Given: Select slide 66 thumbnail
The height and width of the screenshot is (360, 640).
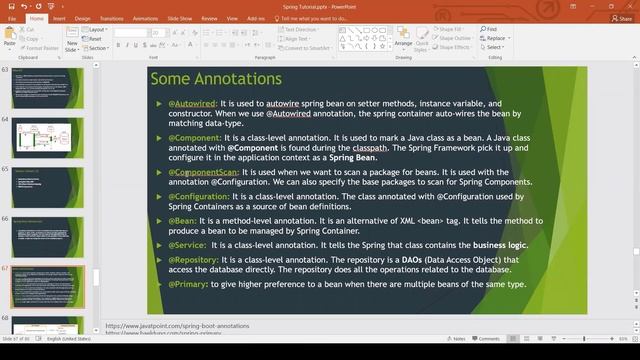Looking at the screenshot, I should coord(48,237).
